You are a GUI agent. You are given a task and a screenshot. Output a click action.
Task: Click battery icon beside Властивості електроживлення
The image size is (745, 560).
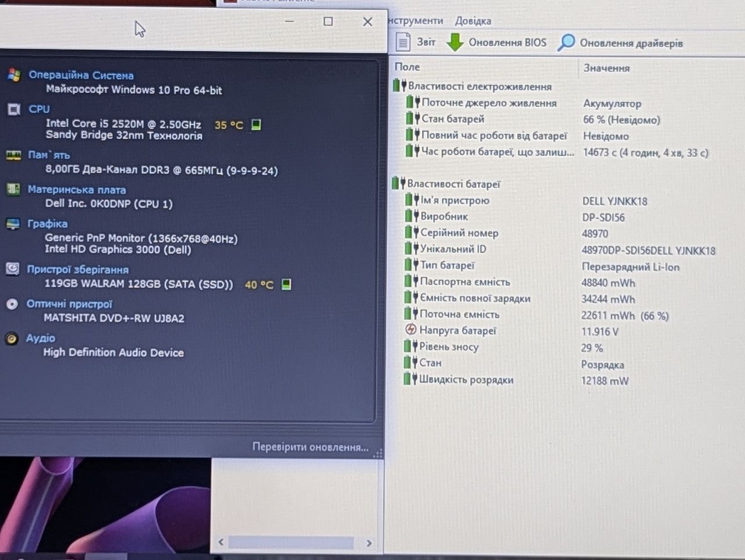coord(399,86)
